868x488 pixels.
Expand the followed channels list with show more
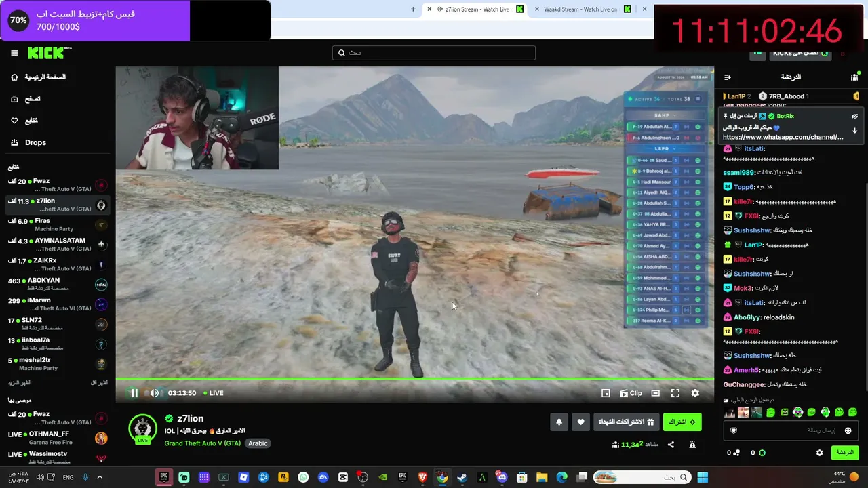(x=19, y=383)
